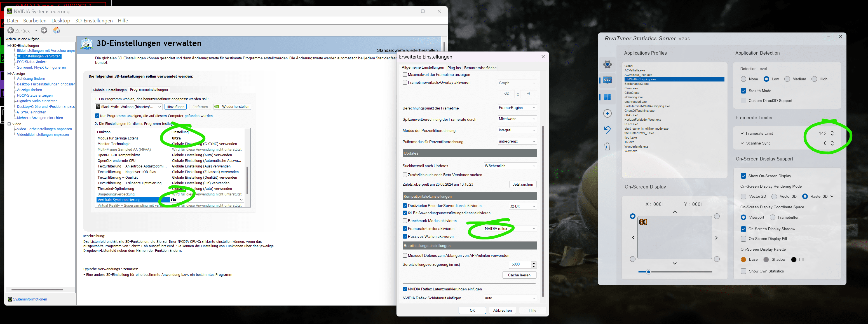Click Abbrechen button
This screenshot has height=324, width=868.
tap(502, 310)
